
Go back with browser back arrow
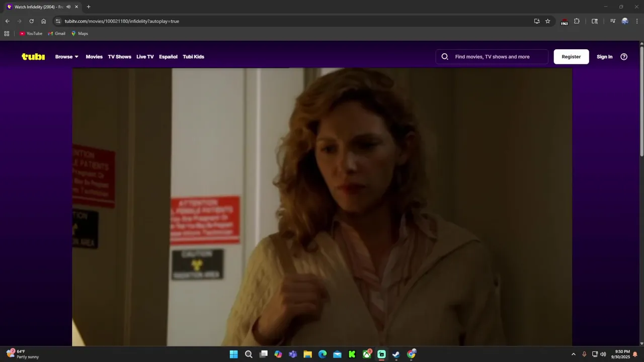coord(7,21)
